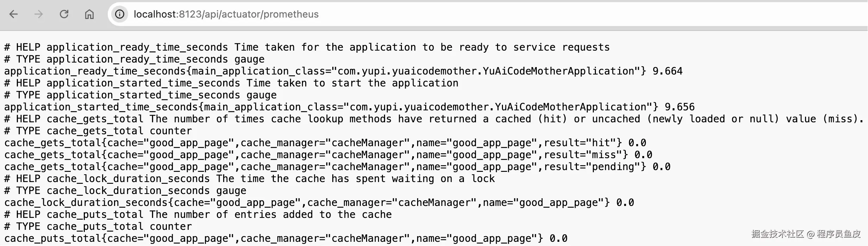This screenshot has height=246, width=868.
Task: Click '# TYPE cache_puts_total counter' line
Action: click(x=98, y=226)
